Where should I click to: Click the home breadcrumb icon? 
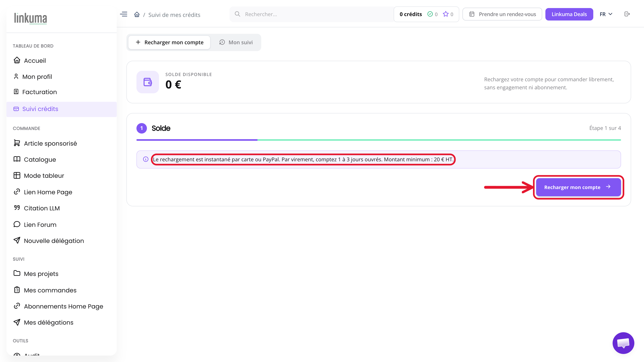[137, 14]
